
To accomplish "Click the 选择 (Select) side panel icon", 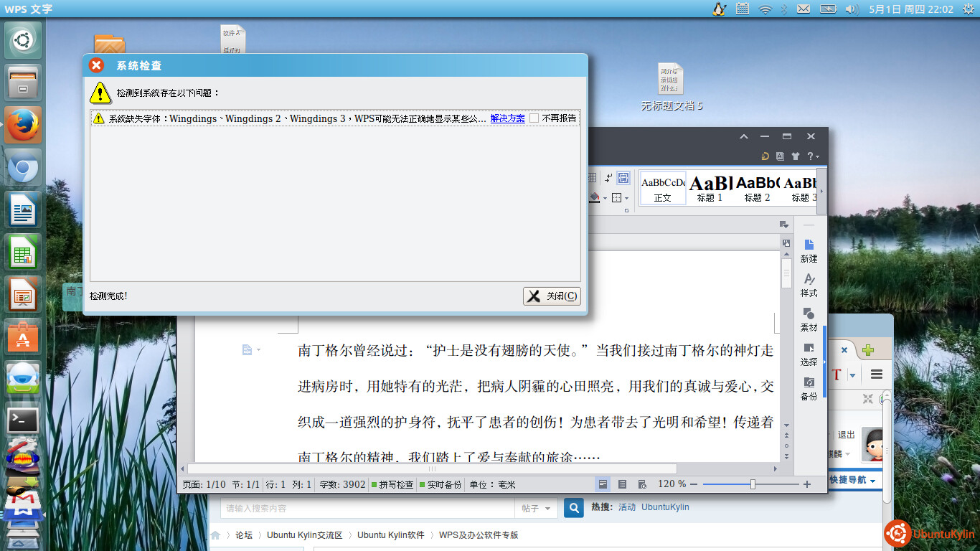I will pos(809,354).
